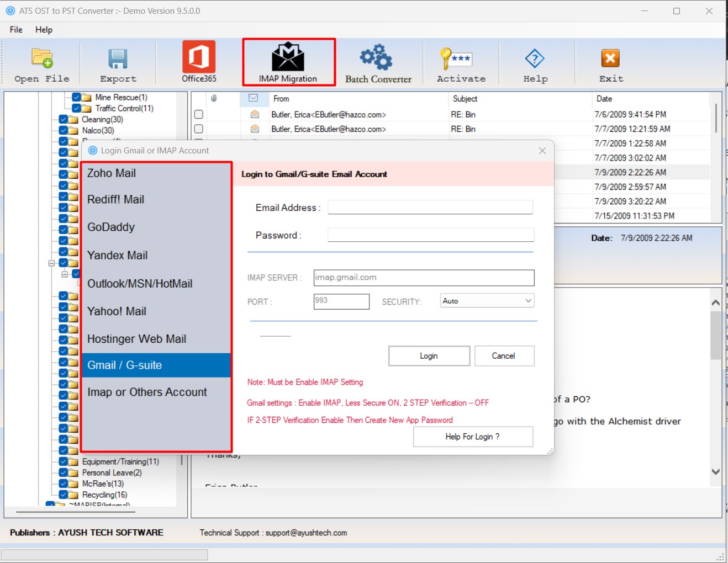Screen dimensions: 728x563
Task: Click the Cancel button
Action: coord(504,356)
